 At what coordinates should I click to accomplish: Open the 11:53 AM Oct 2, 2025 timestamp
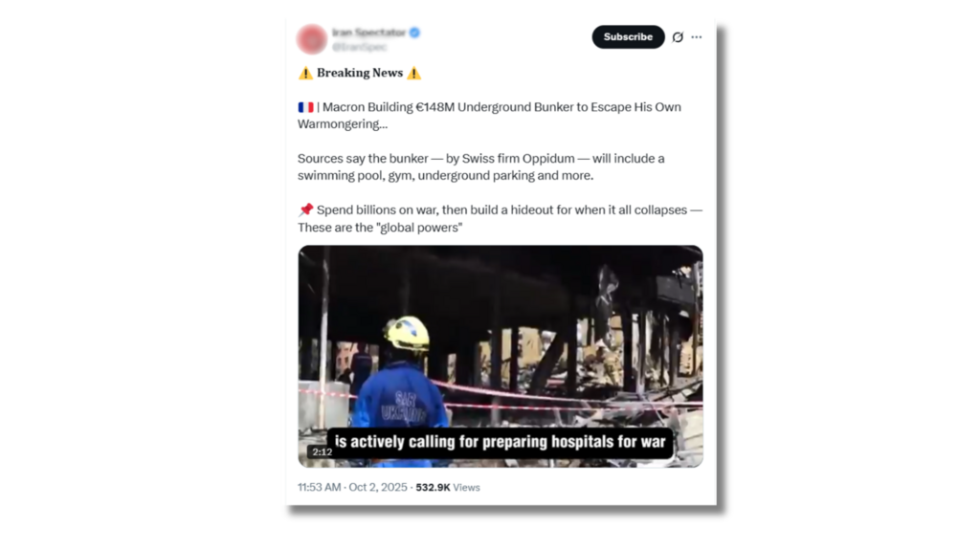352,487
